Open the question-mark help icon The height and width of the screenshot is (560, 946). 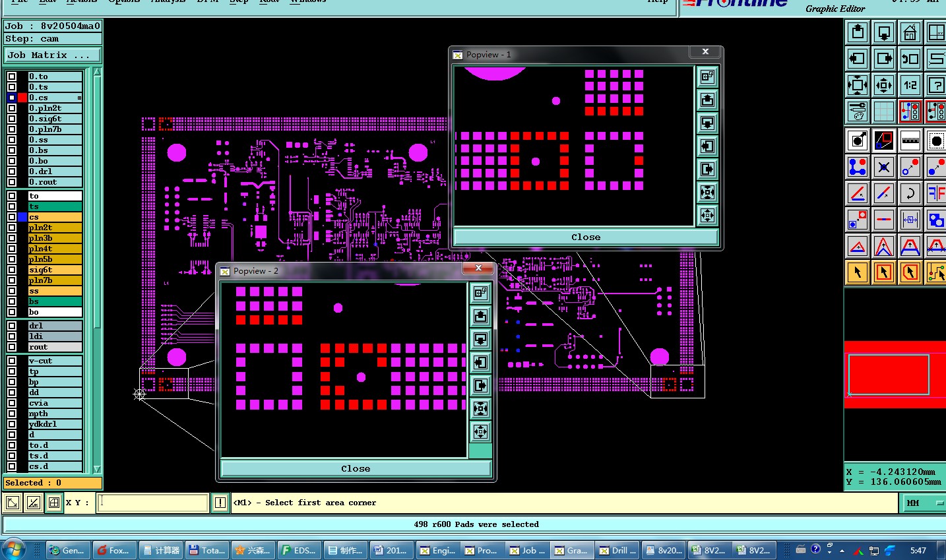(935, 84)
